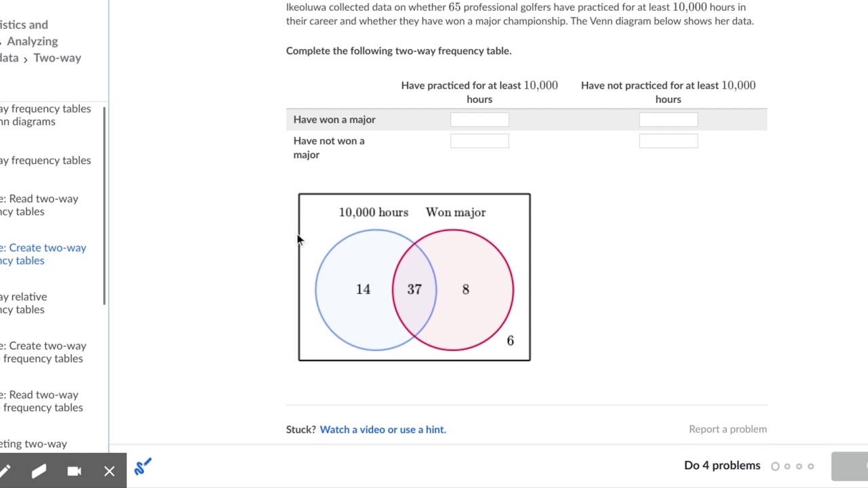Select 'Create two-way' highlighted sidebar lesson
The image size is (868, 488).
43,253
